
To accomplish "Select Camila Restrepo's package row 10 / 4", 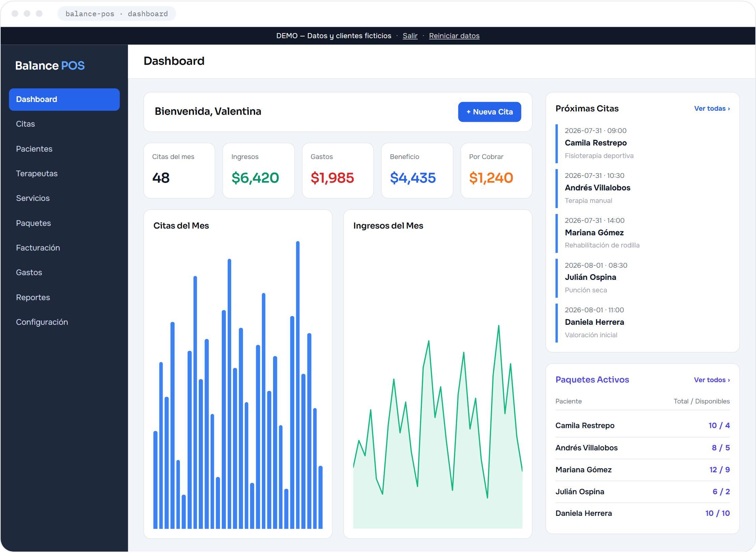I will pyautogui.click(x=642, y=425).
